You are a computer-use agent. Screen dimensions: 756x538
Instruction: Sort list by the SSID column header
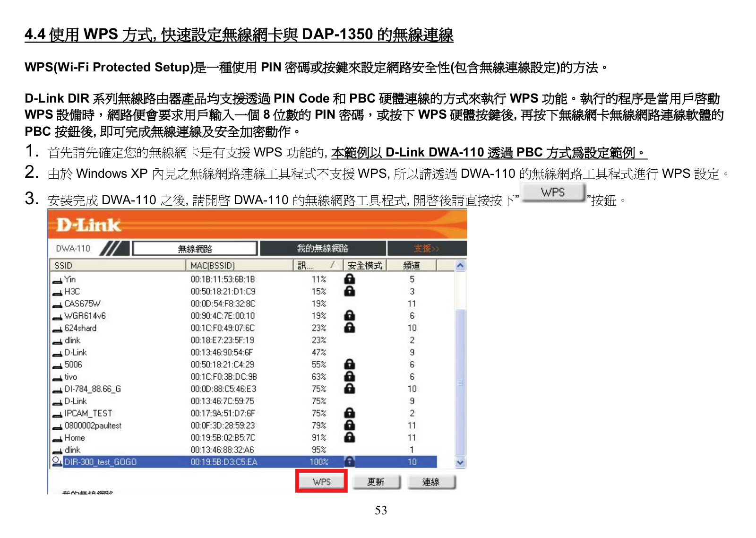pyautogui.click(x=118, y=265)
